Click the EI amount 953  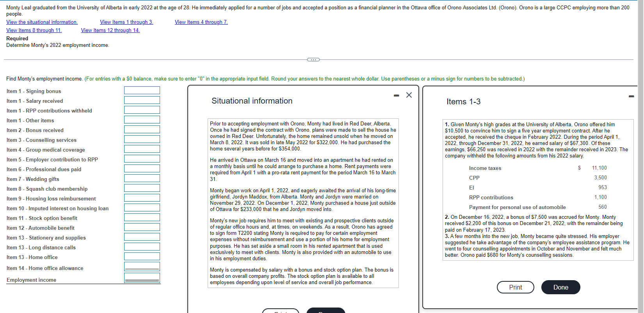[603, 188]
